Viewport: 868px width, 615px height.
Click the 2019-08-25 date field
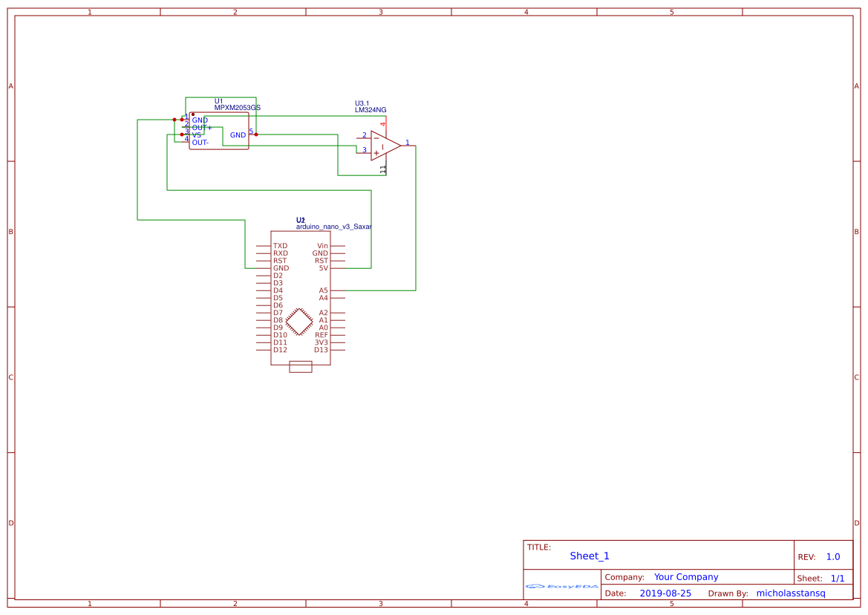(x=666, y=593)
